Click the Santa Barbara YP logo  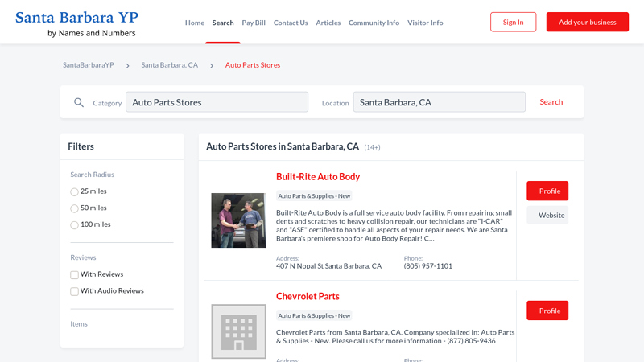point(76,23)
